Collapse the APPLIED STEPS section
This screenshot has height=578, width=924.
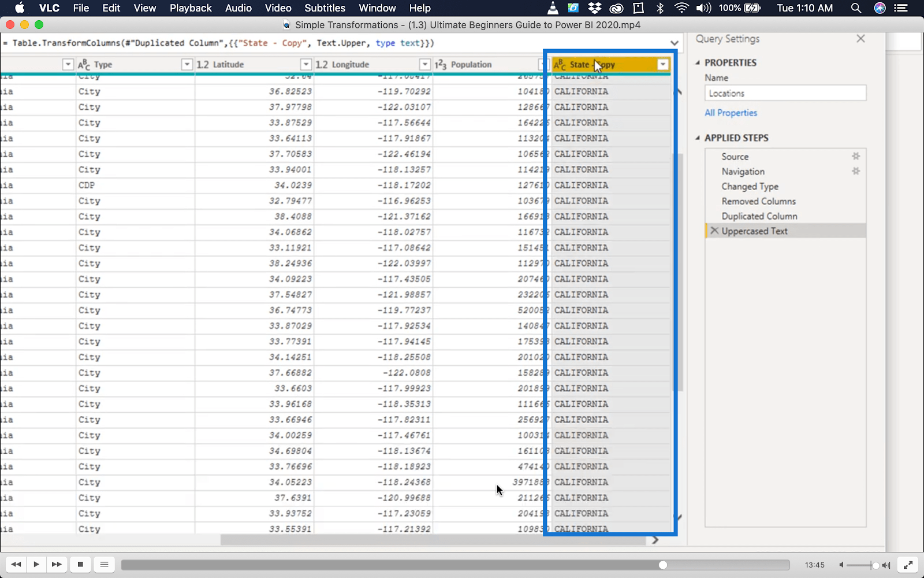click(x=698, y=138)
